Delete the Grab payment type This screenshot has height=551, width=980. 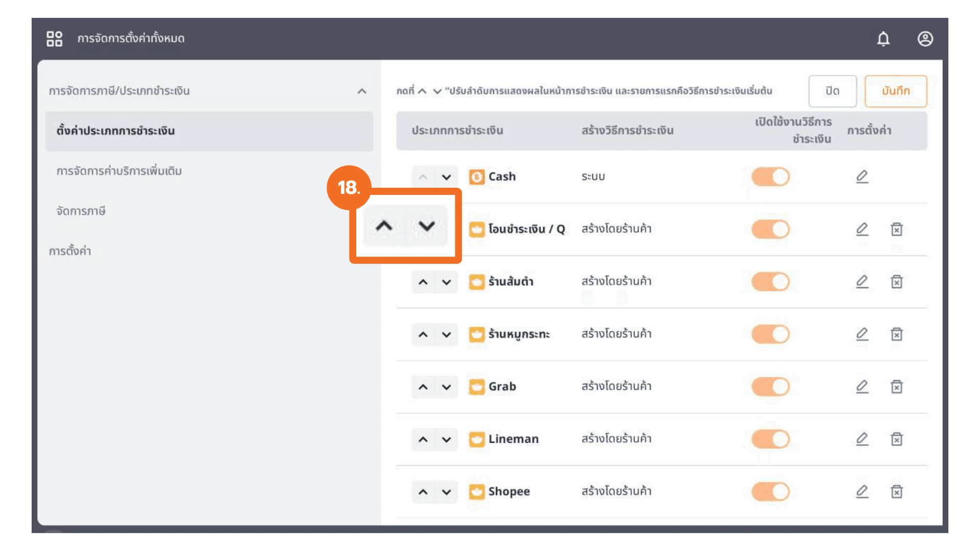pos(896,387)
